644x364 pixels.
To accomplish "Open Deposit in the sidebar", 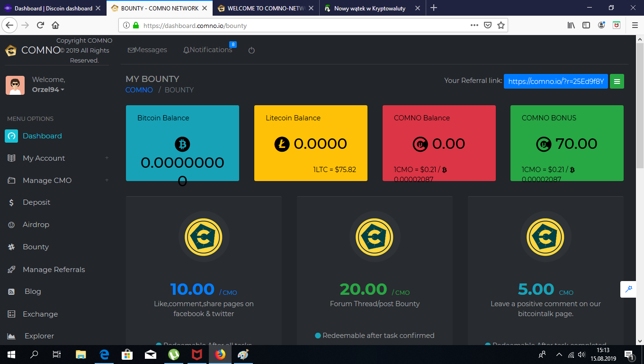I will pos(36,202).
